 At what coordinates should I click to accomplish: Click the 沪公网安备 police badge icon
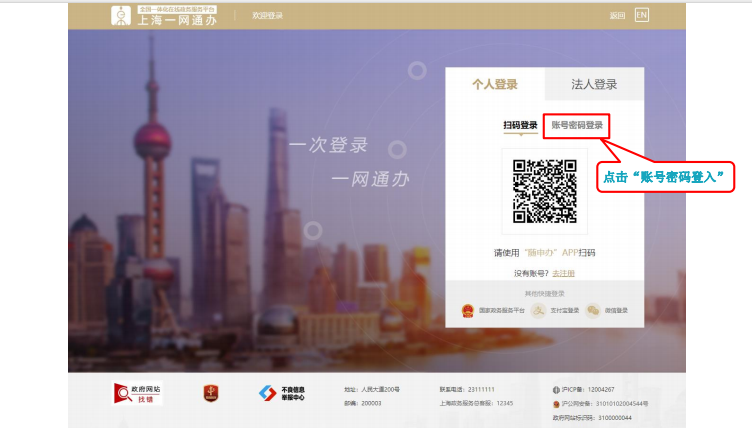click(x=556, y=403)
